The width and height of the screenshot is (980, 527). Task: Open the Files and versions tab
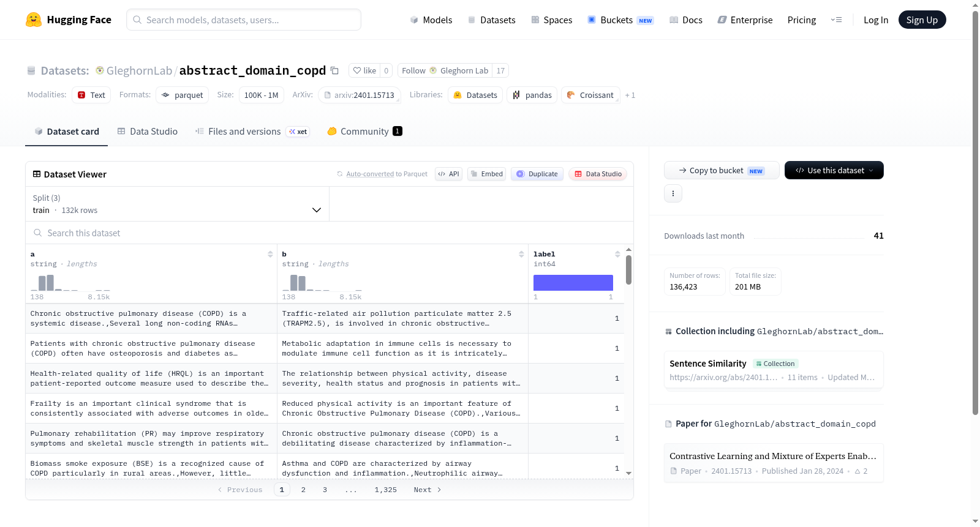pyautogui.click(x=252, y=131)
